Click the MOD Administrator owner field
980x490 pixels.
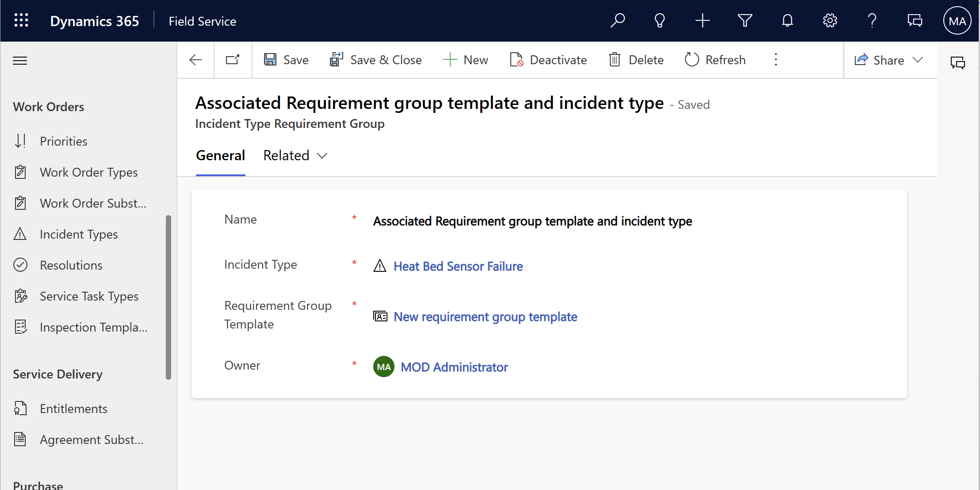point(454,367)
